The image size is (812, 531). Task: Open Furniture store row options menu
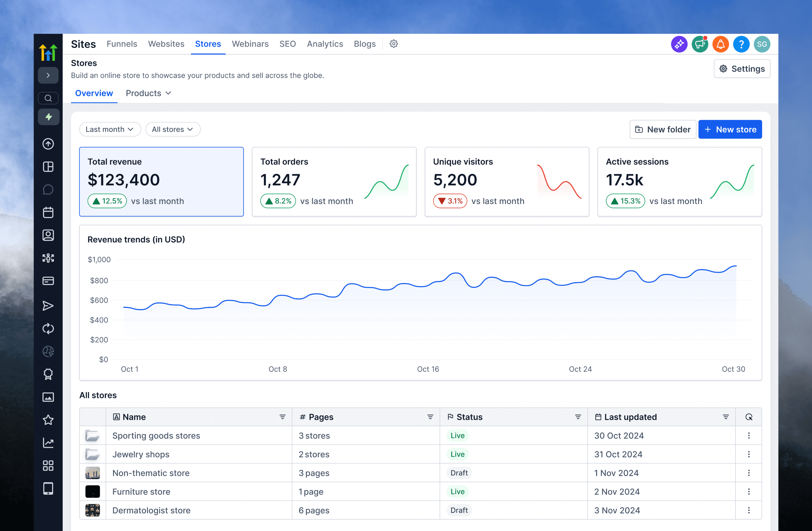[x=749, y=492]
